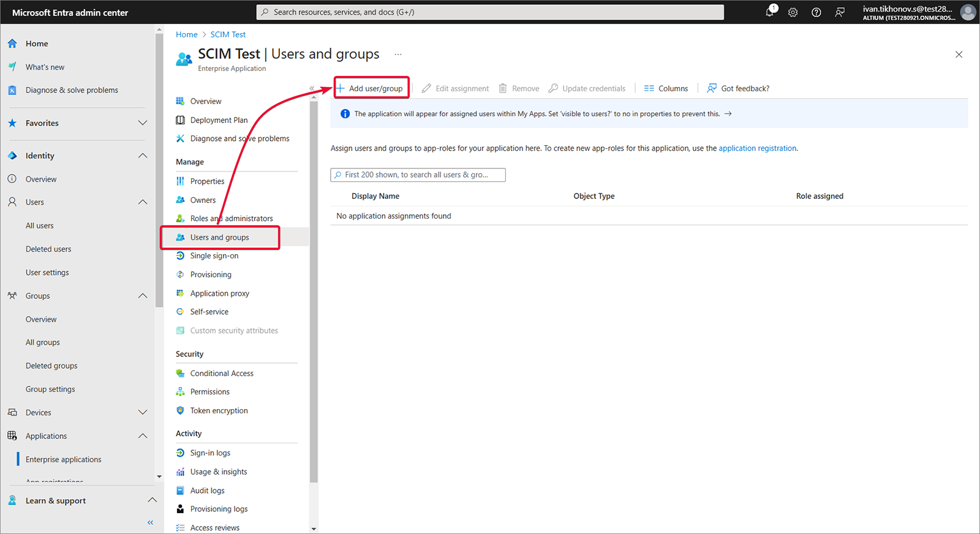Click the Application proxy icon
The width and height of the screenshot is (980, 534).
click(180, 293)
